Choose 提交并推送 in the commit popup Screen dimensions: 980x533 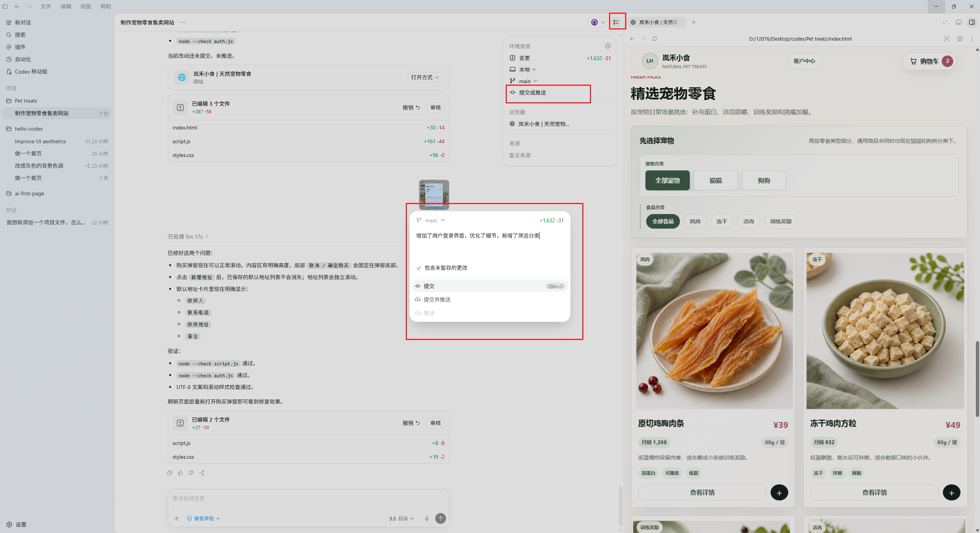click(x=490, y=299)
